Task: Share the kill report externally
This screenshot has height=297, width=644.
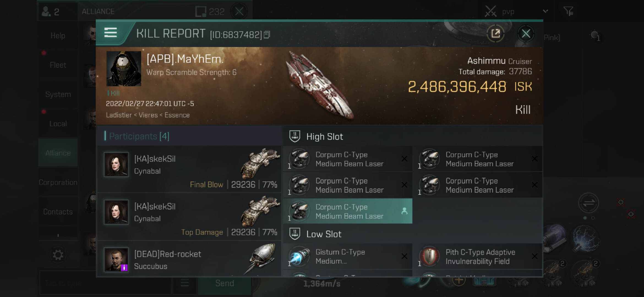Action: point(495,34)
